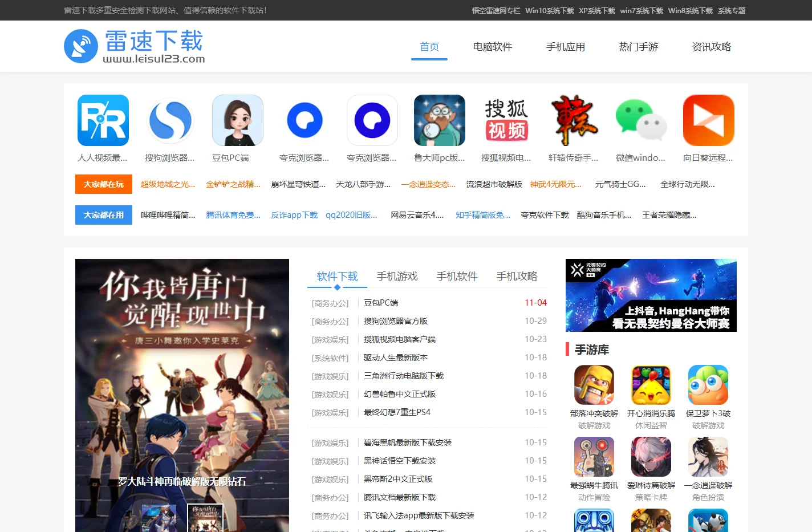This screenshot has height=532, width=812.
Task: Open the 三角洲行动电脑版下载 list entry
Action: pyautogui.click(x=404, y=376)
